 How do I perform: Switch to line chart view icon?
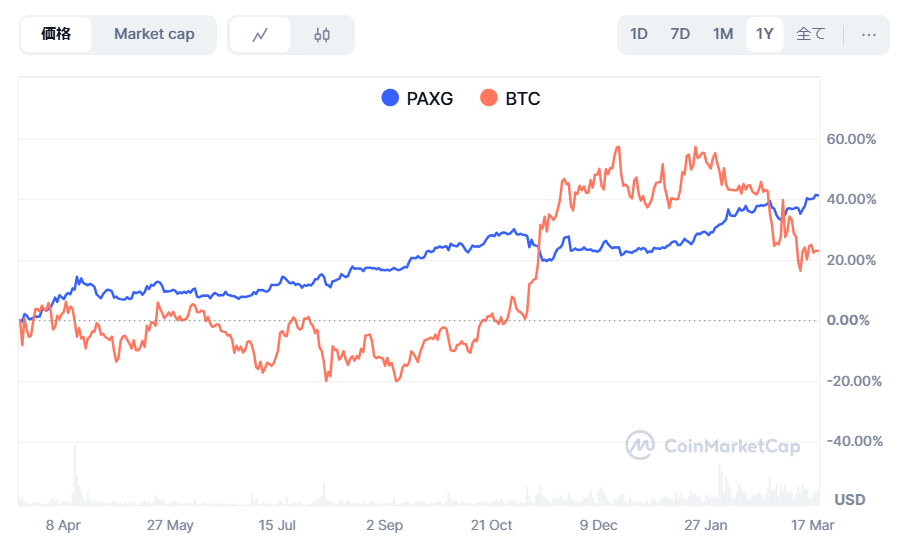point(260,35)
